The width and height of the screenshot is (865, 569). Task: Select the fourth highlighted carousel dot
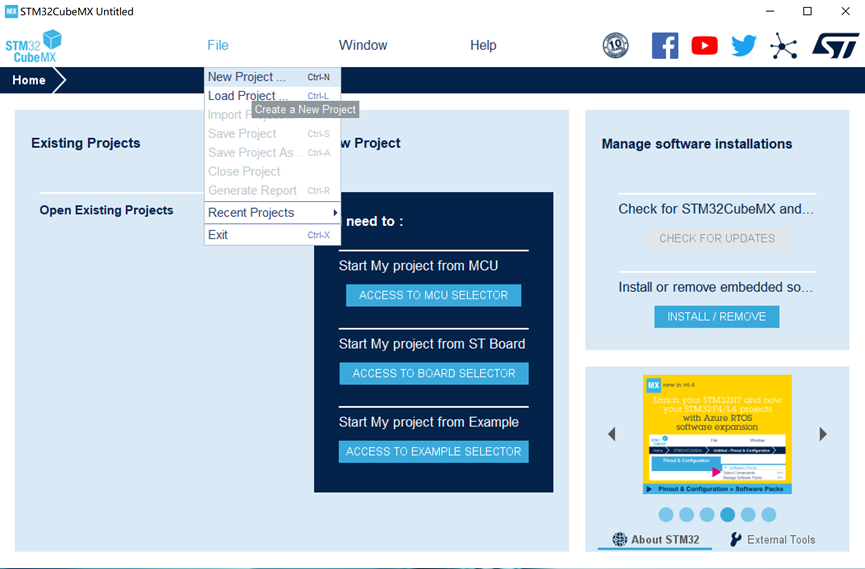tap(728, 514)
